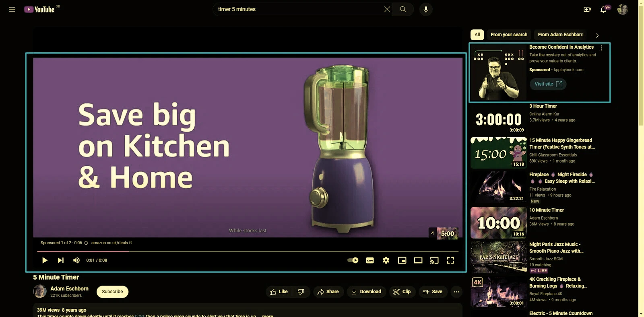Like the video
Viewport: 644px width, 317px height.
tap(279, 292)
